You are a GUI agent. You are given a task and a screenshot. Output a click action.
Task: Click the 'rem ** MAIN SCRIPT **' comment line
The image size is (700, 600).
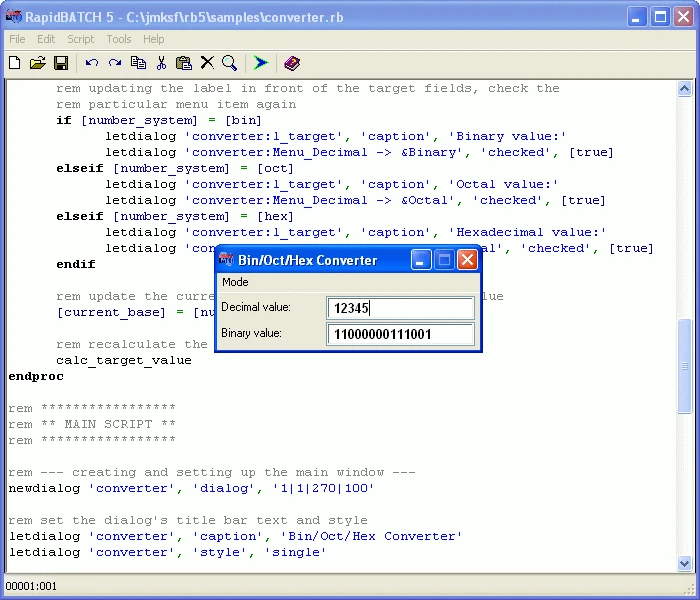click(92, 424)
